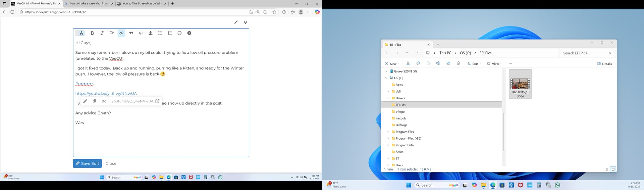This screenshot has height=190, width=644.
Task: Click the Close link beside Save Edit
Action: [111, 164]
